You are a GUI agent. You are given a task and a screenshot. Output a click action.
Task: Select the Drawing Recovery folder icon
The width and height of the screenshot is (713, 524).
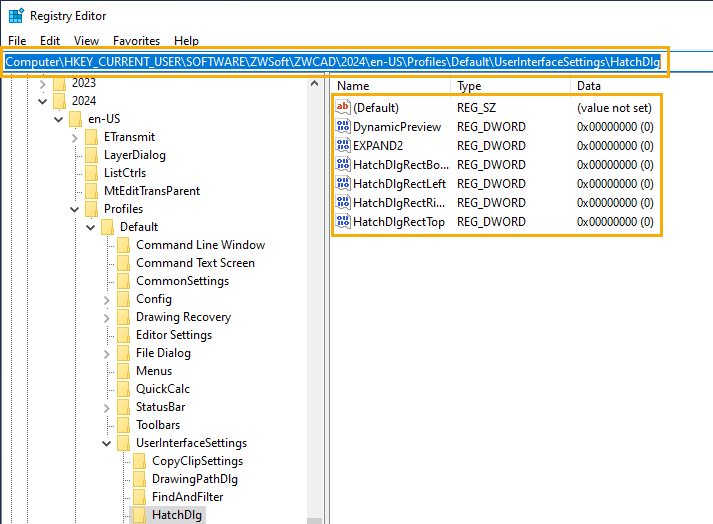point(123,317)
